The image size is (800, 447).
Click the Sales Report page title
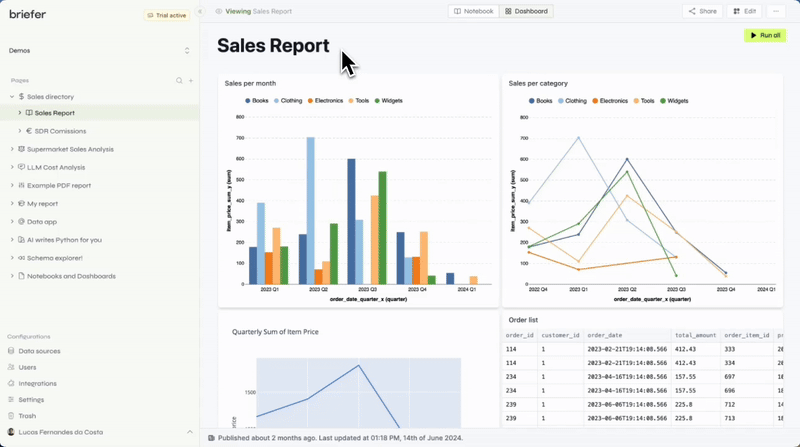pyautogui.click(x=273, y=45)
